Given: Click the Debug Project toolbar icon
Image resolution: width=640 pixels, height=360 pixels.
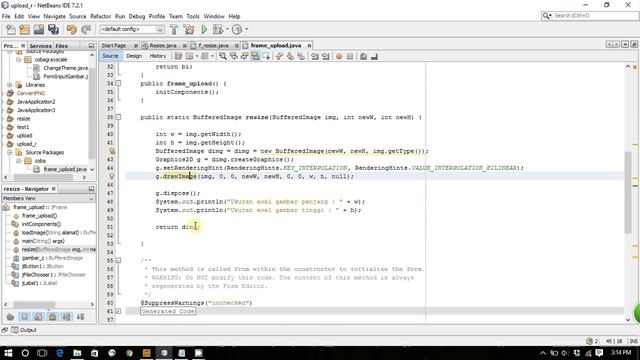Looking at the screenshot, I should pyautogui.click(x=218, y=29).
